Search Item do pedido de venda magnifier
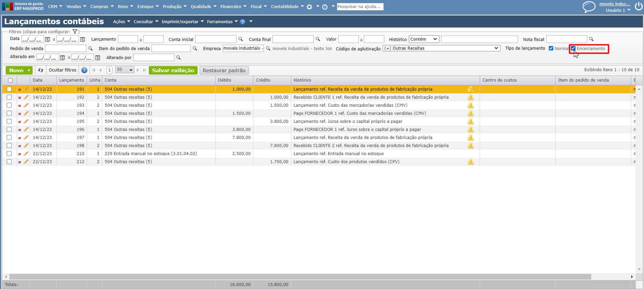 click(x=195, y=49)
